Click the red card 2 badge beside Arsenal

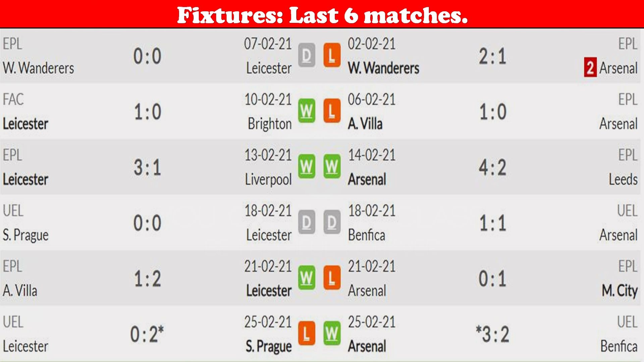[590, 67]
